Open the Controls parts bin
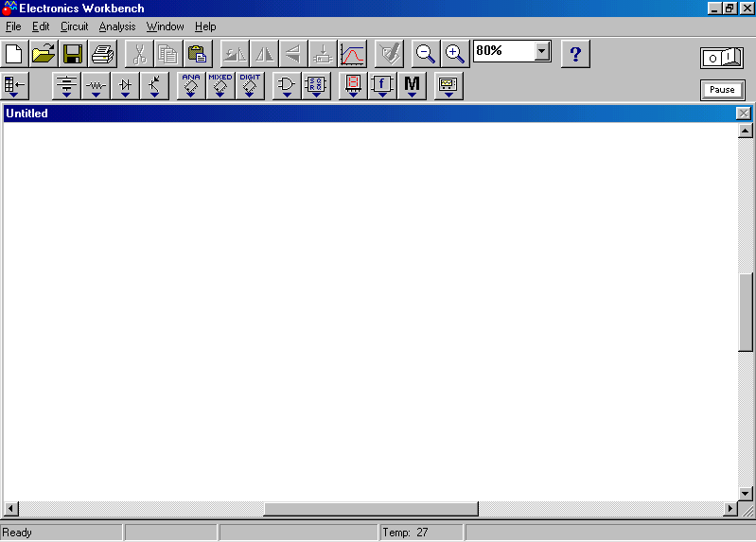The height and width of the screenshot is (542, 756). (382, 86)
